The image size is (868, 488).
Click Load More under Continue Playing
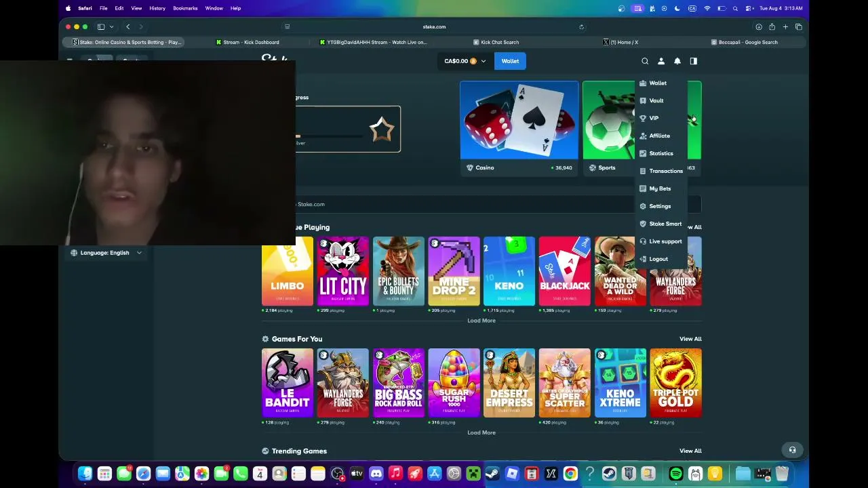(x=481, y=321)
